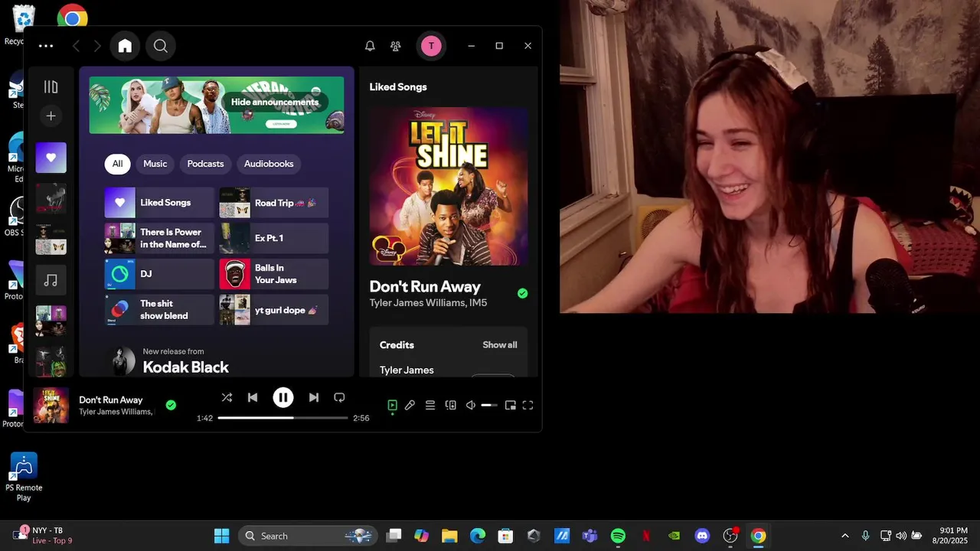Screen dimensions: 980x551
Task: Open Discord from taskbar
Action: click(x=702, y=536)
